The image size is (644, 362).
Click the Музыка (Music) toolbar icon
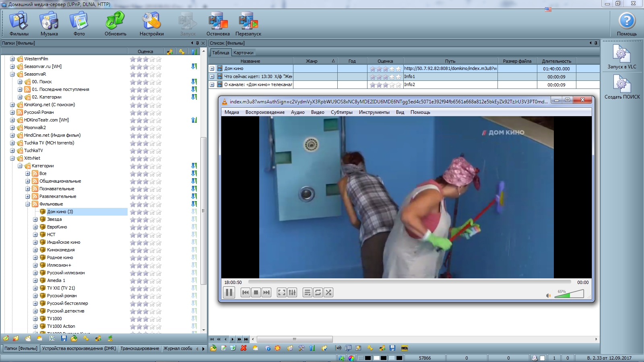click(49, 23)
